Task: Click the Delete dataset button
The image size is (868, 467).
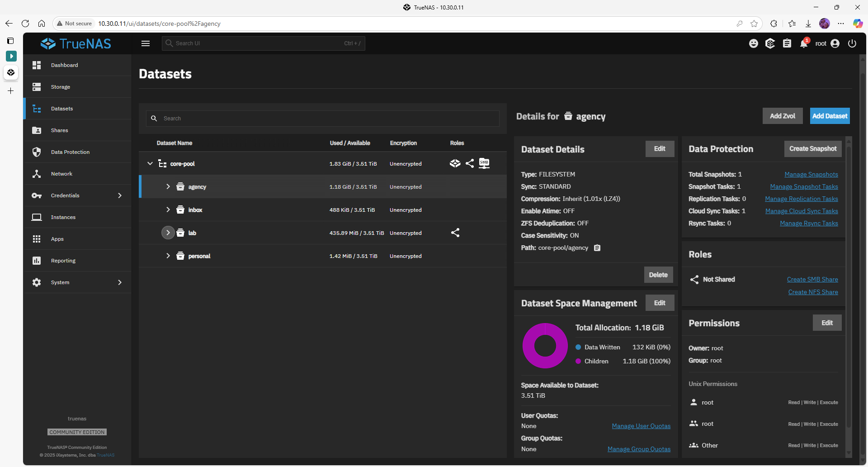Action: pyautogui.click(x=658, y=275)
